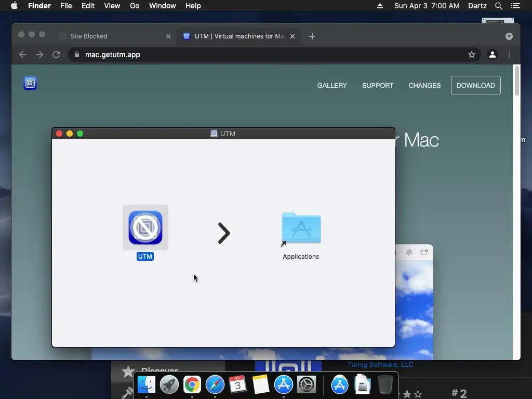The width and height of the screenshot is (532, 399).
Task: Click the Chrome page vertical scrollbar
Action: click(x=517, y=81)
